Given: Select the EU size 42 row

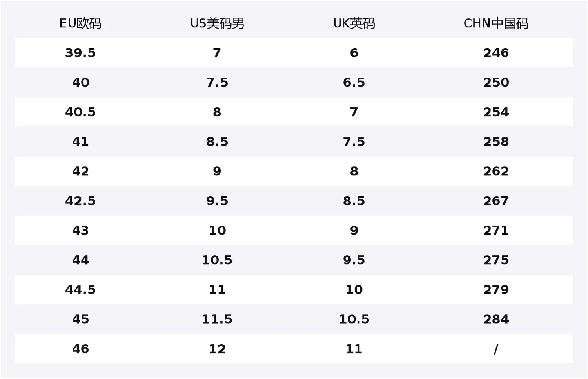Looking at the screenshot, I should tap(294, 171).
